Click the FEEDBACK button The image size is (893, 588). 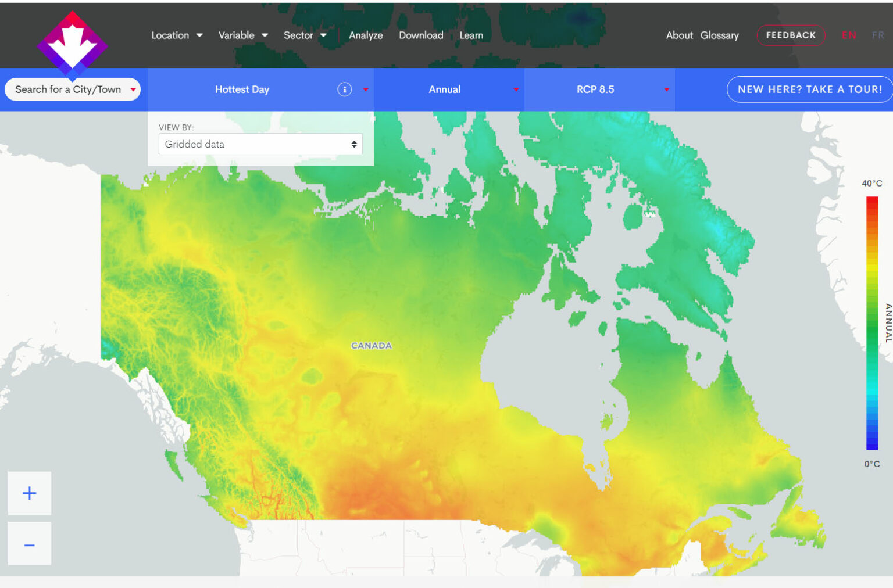tap(791, 35)
